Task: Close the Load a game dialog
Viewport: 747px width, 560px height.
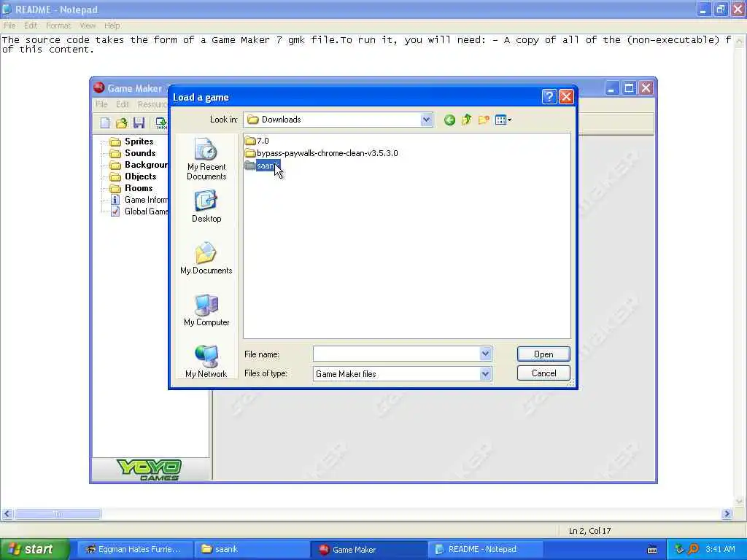Action: pos(566,97)
